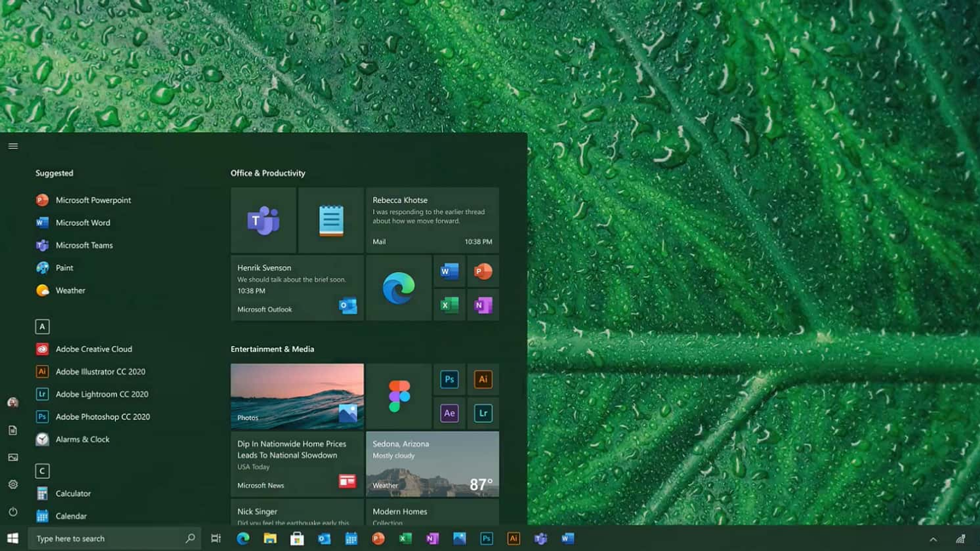Open the Sedona, Arizona Weather tile
The height and width of the screenshot is (551, 980).
pos(432,464)
